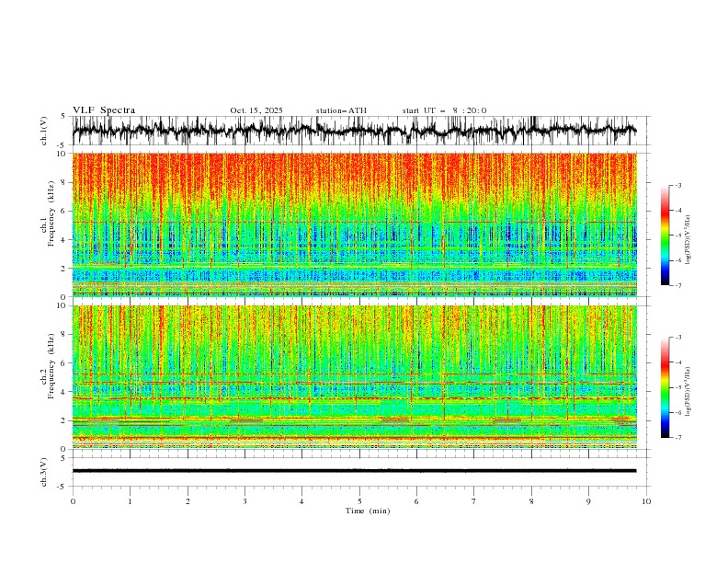
Task: Click the "Time (min)" axis label
Action: click(x=368, y=511)
